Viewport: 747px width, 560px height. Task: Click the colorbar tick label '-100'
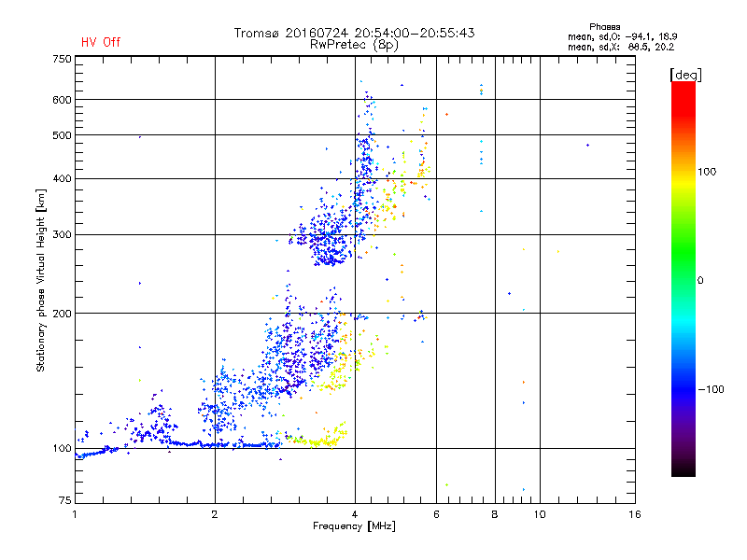[x=712, y=389]
